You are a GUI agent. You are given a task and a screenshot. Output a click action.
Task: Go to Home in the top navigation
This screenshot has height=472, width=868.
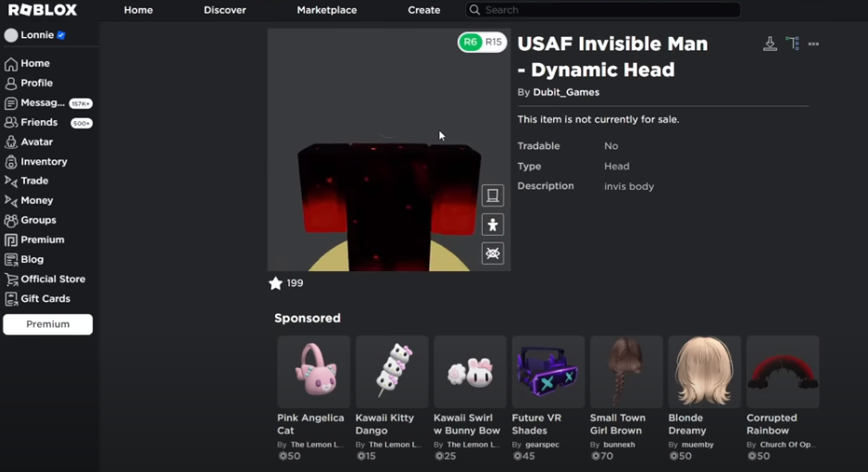[x=138, y=10]
